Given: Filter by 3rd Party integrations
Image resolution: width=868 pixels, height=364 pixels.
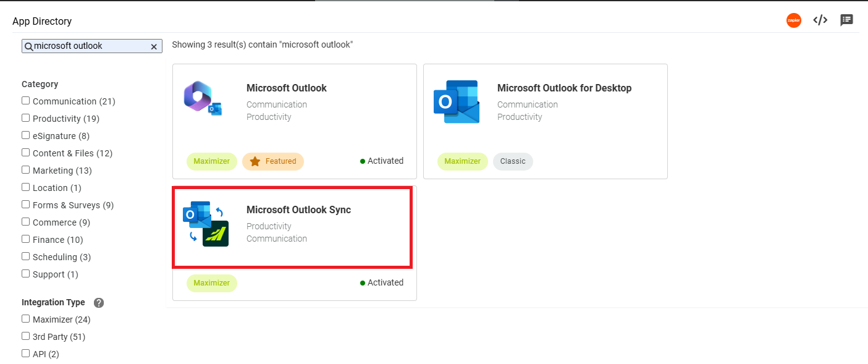Looking at the screenshot, I should 25,336.
